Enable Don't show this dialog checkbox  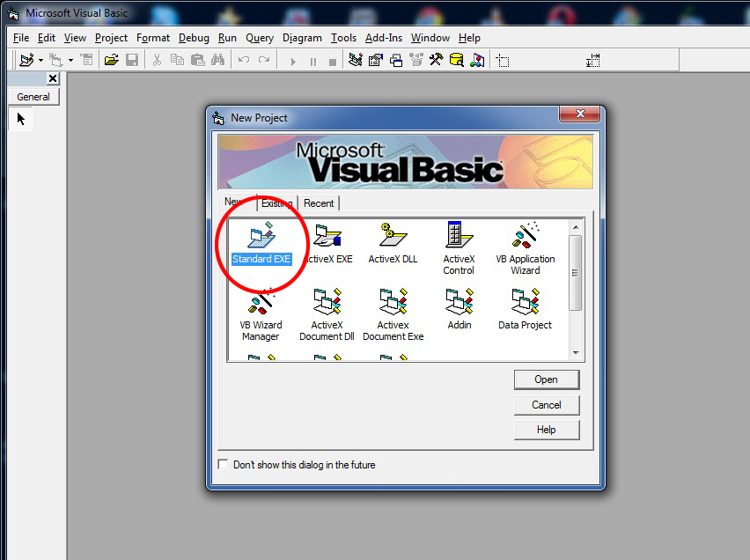coord(223,464)
